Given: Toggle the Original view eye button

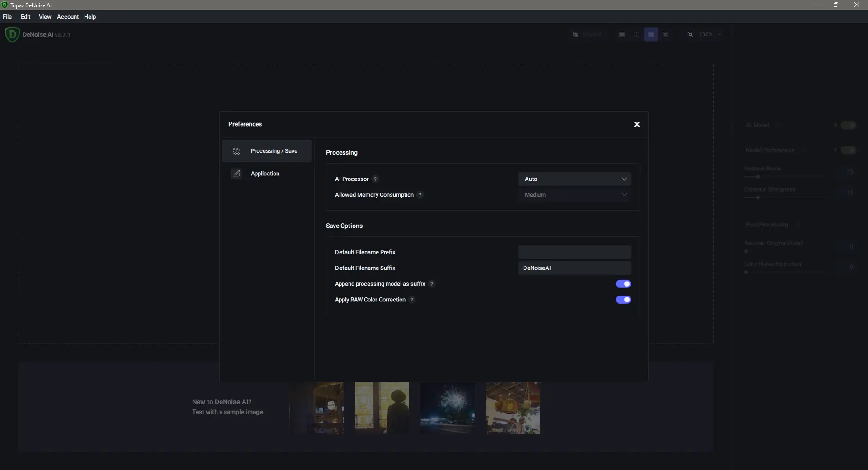Looking at the screenshot, I should (587, 34).
